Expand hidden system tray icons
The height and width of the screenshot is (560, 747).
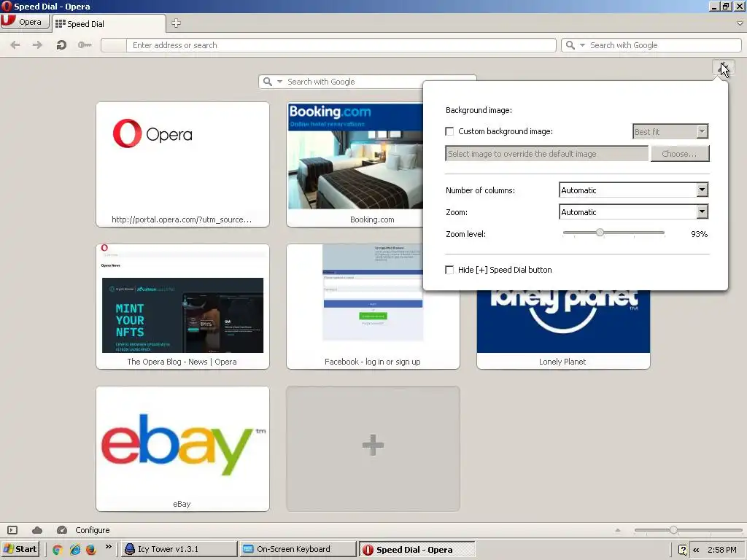pos(696,550)
